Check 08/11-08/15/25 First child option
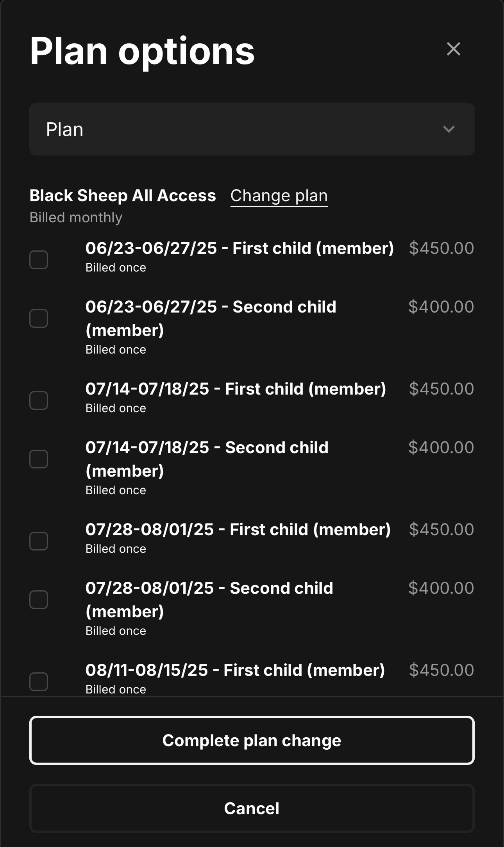This screenshot has width=504, height=847. 39,682
